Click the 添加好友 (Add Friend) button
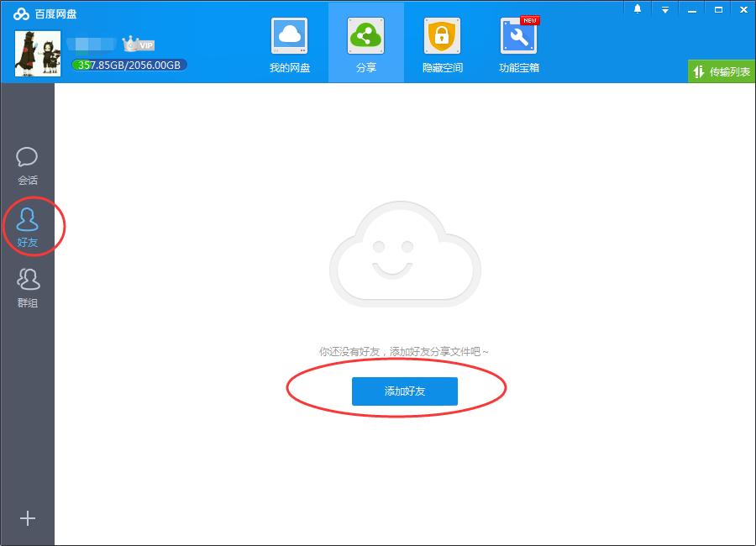Image resolution: width=756 pixels, height=546 pixels. [x=404, y=391]
